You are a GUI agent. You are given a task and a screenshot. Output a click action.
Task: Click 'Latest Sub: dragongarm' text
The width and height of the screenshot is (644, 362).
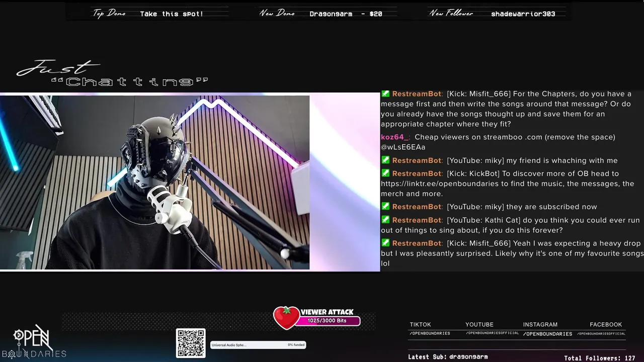click(448, 356)
